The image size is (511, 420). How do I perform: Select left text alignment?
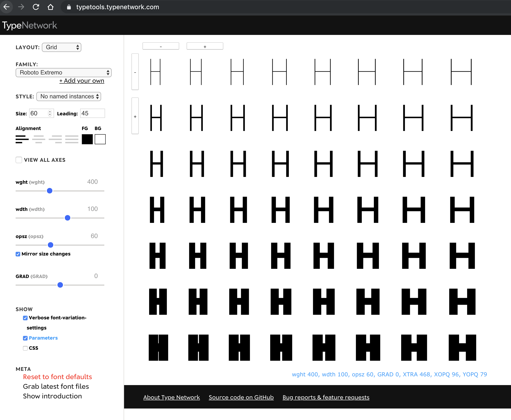pos(22,139)
